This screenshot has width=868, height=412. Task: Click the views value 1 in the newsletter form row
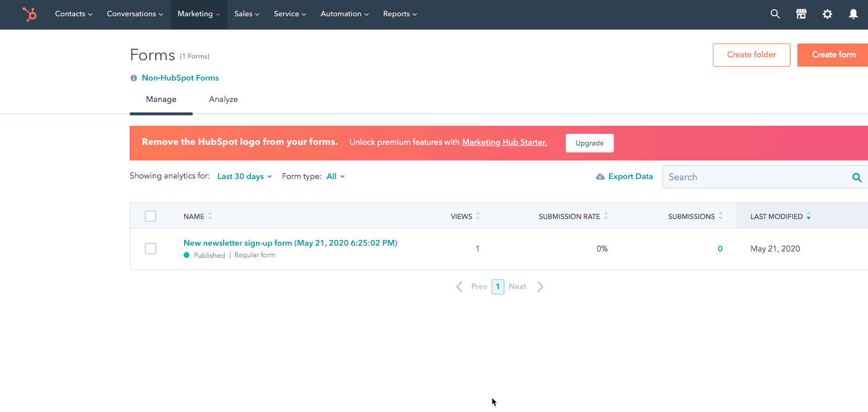[478, 249]
